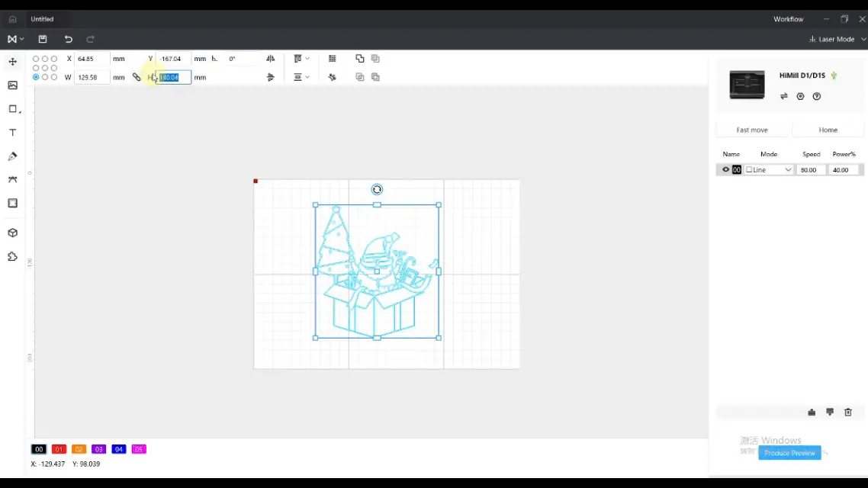Flip the selection horizontally

[x=270, y=58]
